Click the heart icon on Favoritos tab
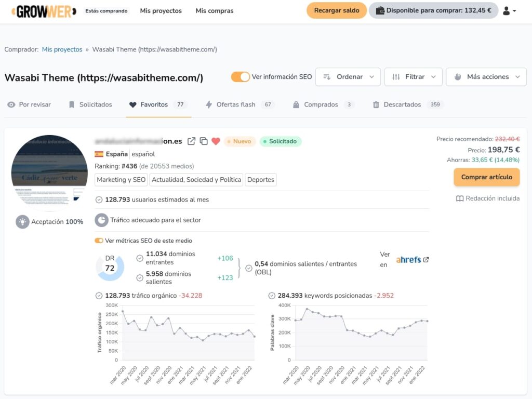This screenshot has width=532, height=399. (132, 104)
